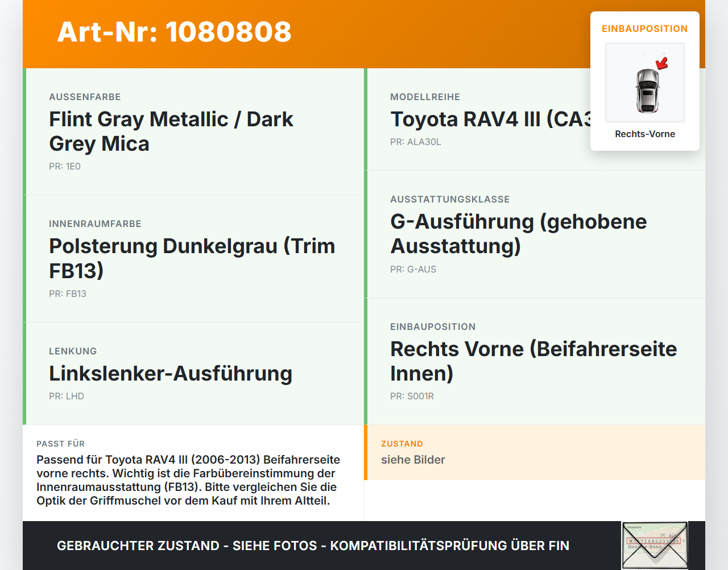Select the LENKUNG label
Screen dimensions: 728x570
(x=73, y=351)
